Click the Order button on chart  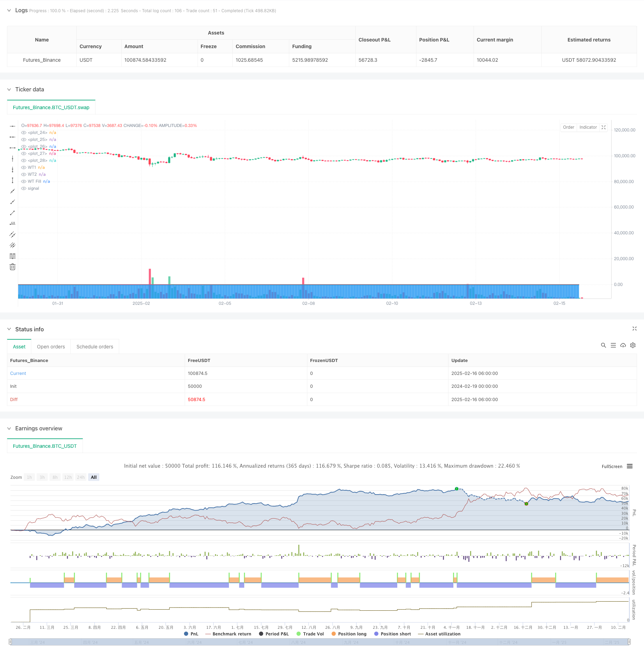click(x=568, y=127)
